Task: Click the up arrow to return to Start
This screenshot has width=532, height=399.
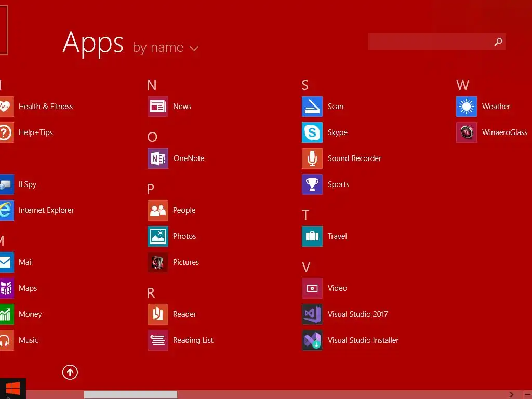Action: pos(70,372)
